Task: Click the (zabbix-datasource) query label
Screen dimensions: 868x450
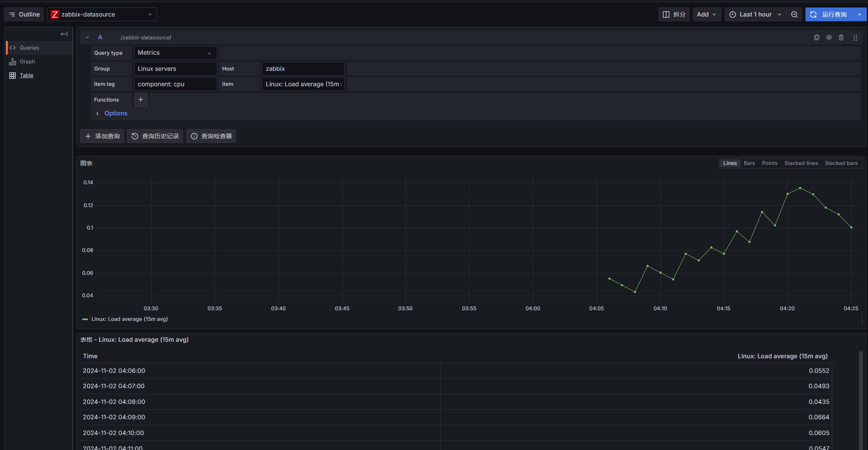Action: coord(146,37)
